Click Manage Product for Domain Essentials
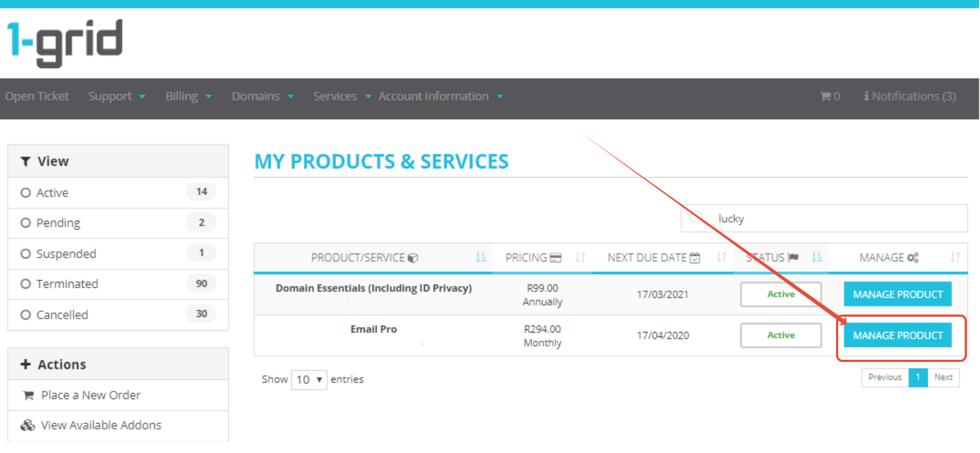 click(898, 294)
